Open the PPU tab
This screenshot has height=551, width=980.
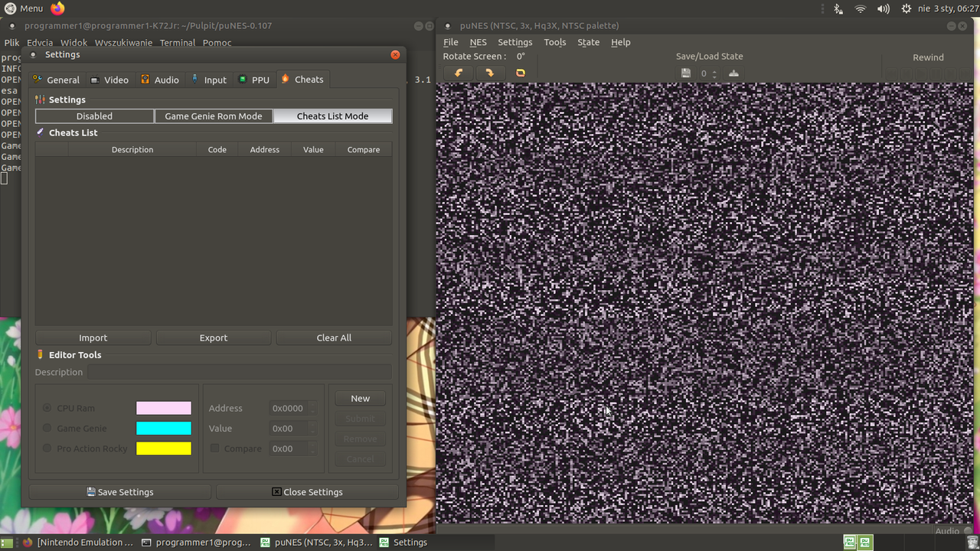[x=254, y=80]
